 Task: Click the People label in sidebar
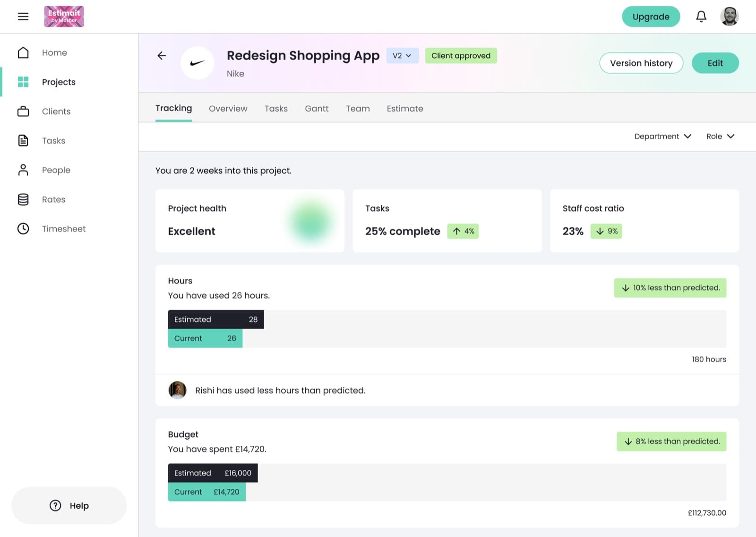coord(56,170)
